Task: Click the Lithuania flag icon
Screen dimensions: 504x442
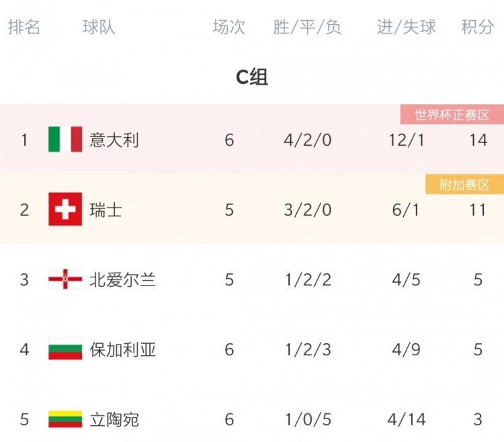Action: (x=65, y=419)
